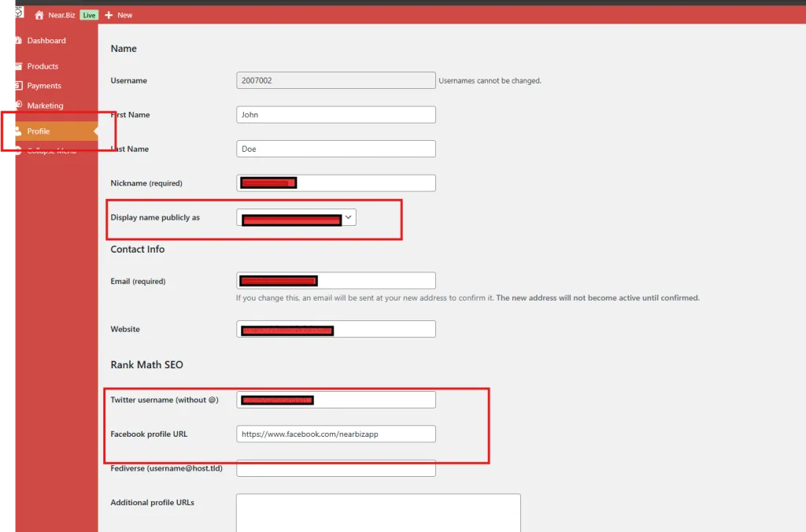This screenshot has width=806, height=532.
Task: Click into the First Name field
Action: tap(336, 115)
